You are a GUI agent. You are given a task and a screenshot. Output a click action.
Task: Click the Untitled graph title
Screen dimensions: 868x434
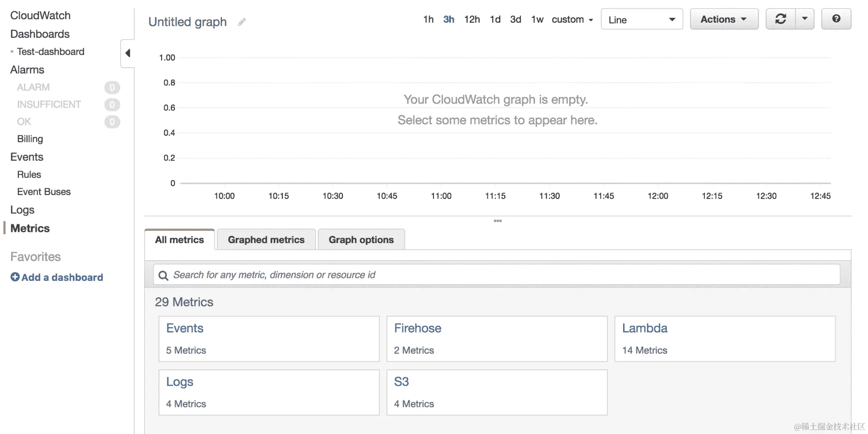pos(187,22)
